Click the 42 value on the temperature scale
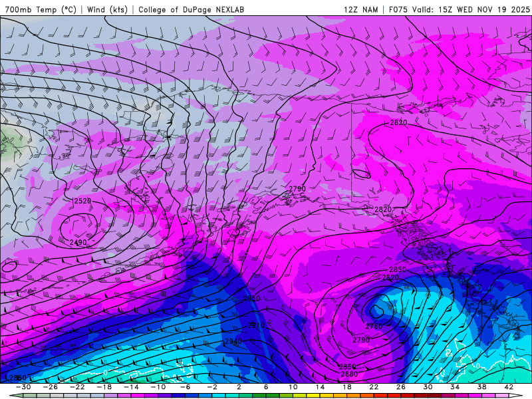Viewport: 532px width, 399px height. pos(509,387)
